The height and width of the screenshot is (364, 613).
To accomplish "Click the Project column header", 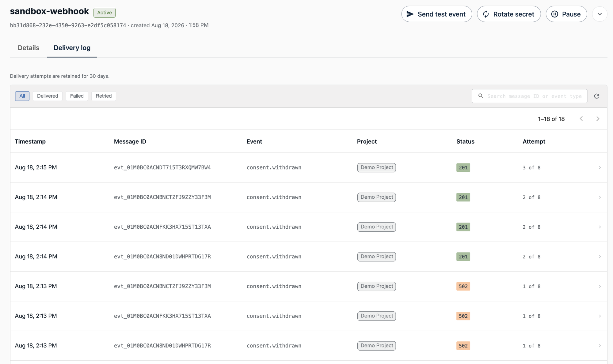I will [367, 141].
